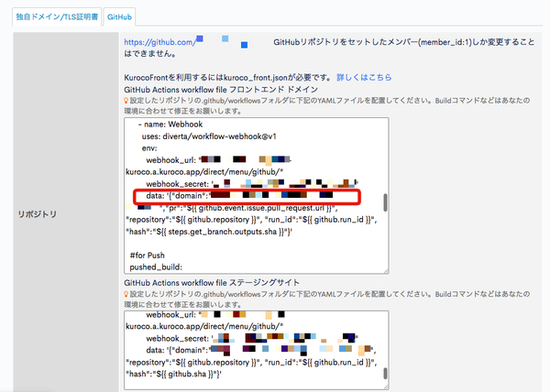
Task: Click the 'GitHub Actions workflow file フロントエンド ドメイン' heading
Action: (221, 90)
